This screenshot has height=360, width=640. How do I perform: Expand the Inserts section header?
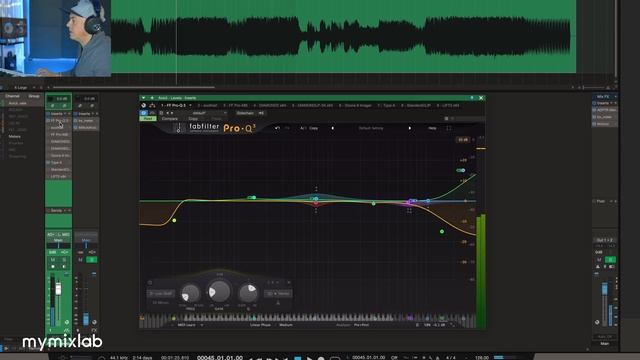pyautogui.click(x=58, y=114)
